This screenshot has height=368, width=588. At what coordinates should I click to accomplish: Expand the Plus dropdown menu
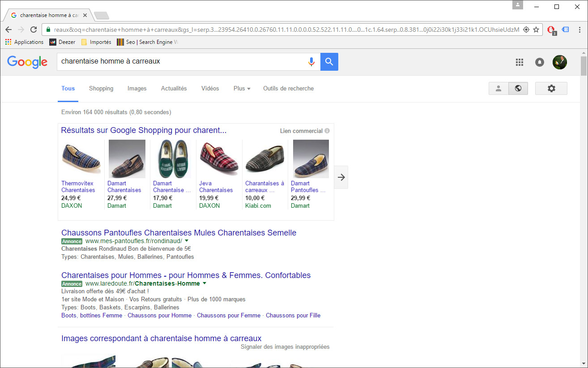coord(242,89)
